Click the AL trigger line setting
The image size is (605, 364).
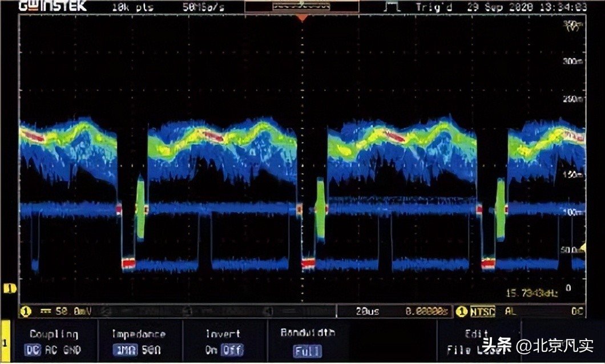tap(510, 312)
